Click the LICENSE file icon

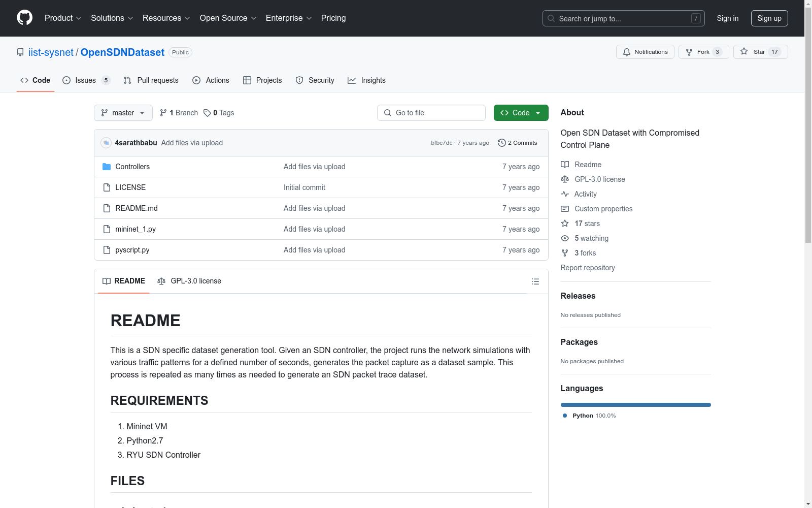coord(107,187)
